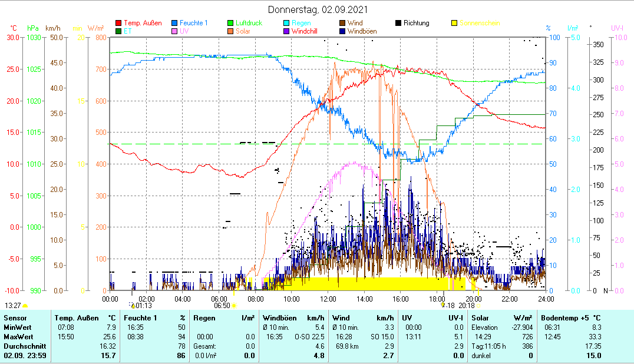Select the Sonnenschein legend label

click(480, 23)
